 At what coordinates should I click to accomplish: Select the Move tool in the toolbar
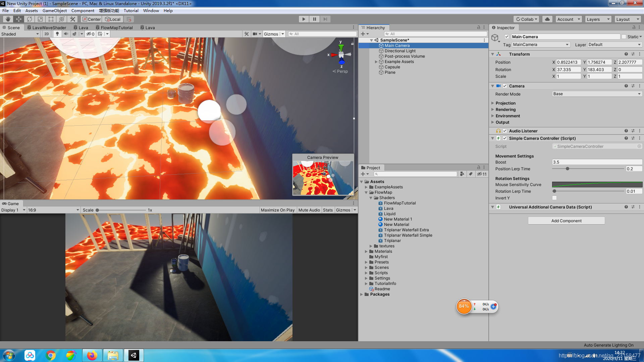19,19
